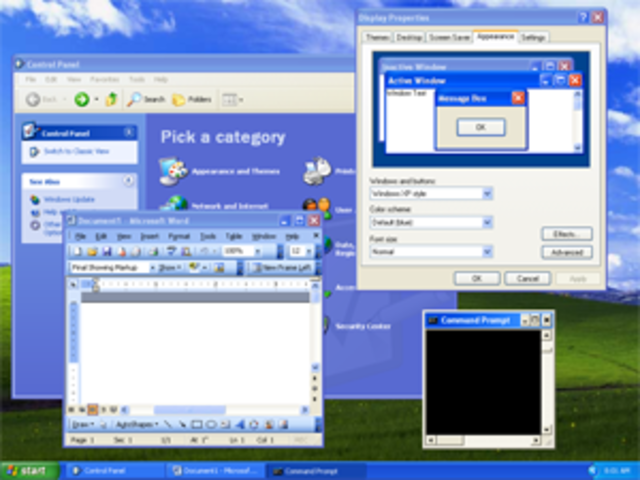Screen dimensions: 640x480
Task: Click the Command Prompt scroll up arrow
Action: click(546, 335)
